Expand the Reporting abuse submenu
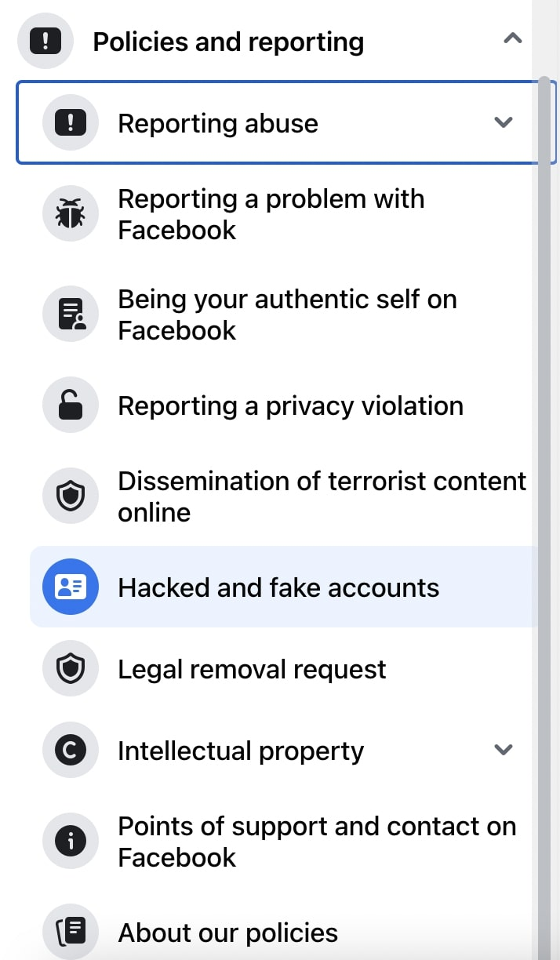560x960 pixels. pos(504,122)
